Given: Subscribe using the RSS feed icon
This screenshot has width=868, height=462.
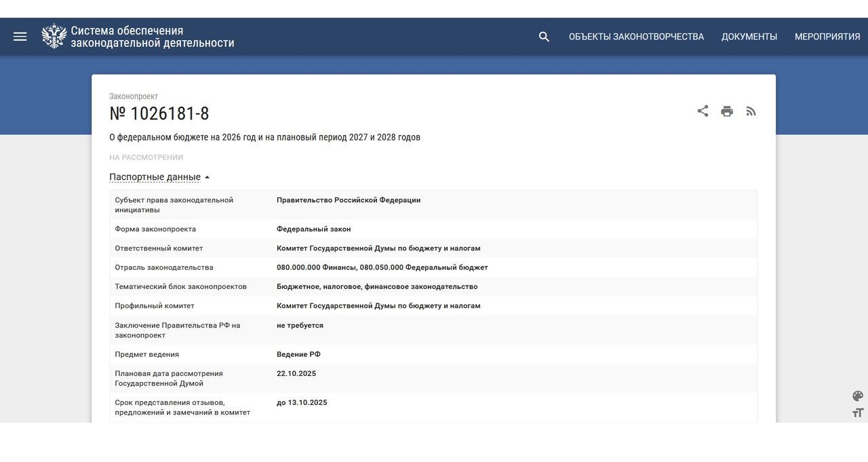Looking at the screenshot, I should click(751, 111).
